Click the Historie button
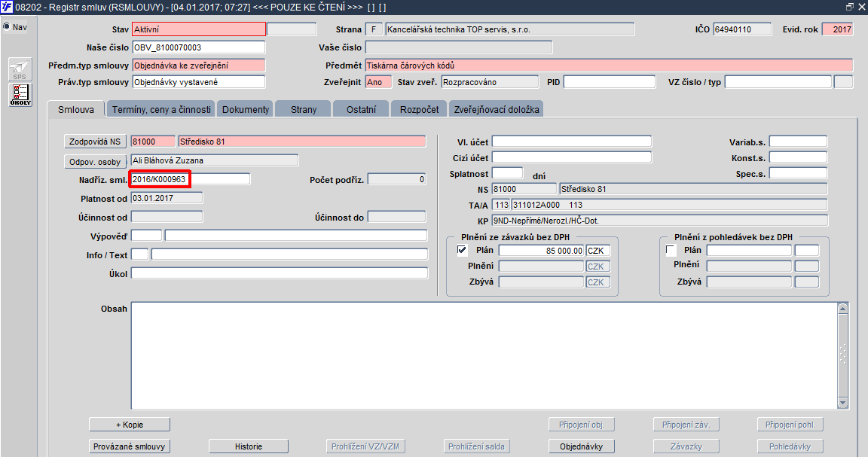868x457 pixels. click(x=249, y=446)
